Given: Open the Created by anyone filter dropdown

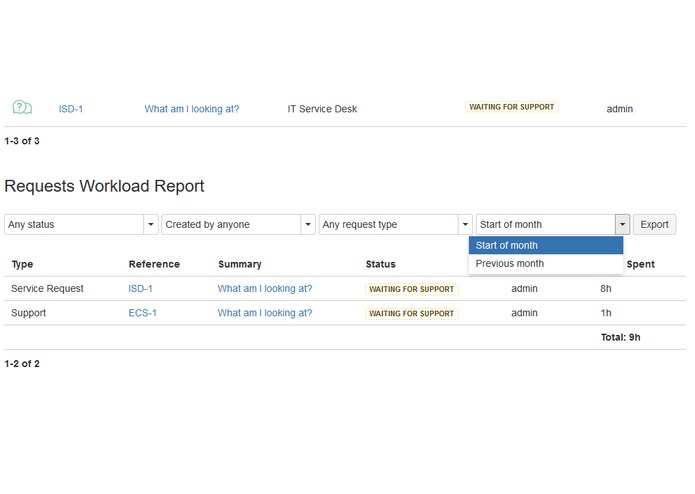Looking at the screenshot, I should click(238, 225).
